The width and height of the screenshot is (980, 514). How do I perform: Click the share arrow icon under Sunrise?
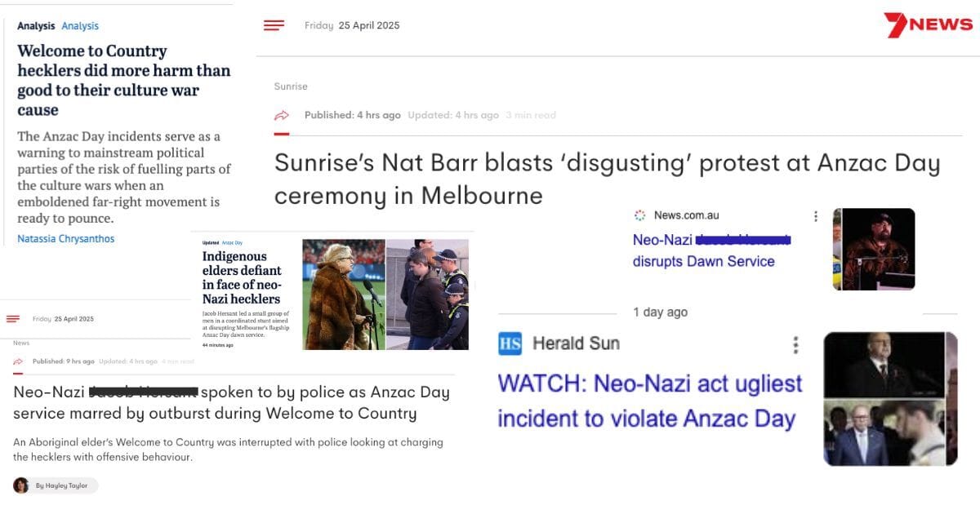(282, 115)
